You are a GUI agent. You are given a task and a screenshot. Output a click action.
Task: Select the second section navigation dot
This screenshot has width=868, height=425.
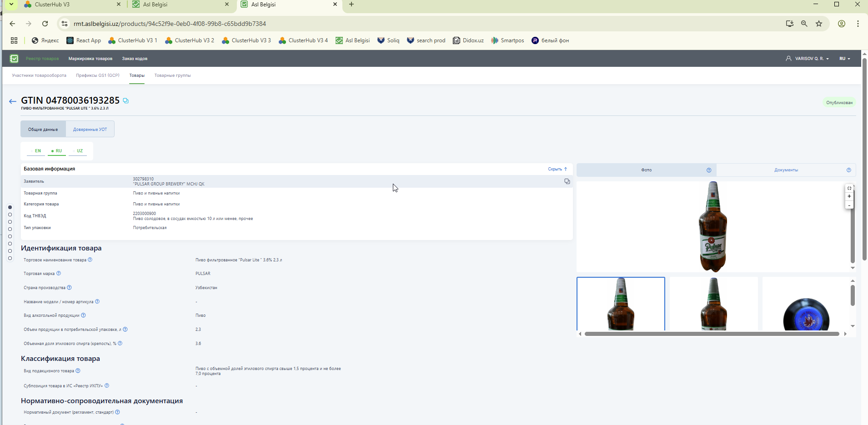tap(10, 215)
